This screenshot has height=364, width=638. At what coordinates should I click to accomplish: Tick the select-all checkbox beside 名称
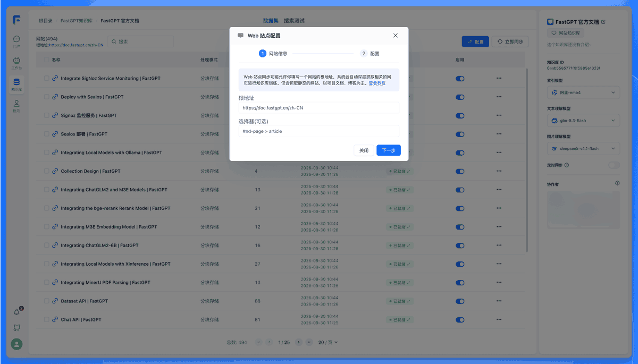pyautogui.click(x=47, y=60)
